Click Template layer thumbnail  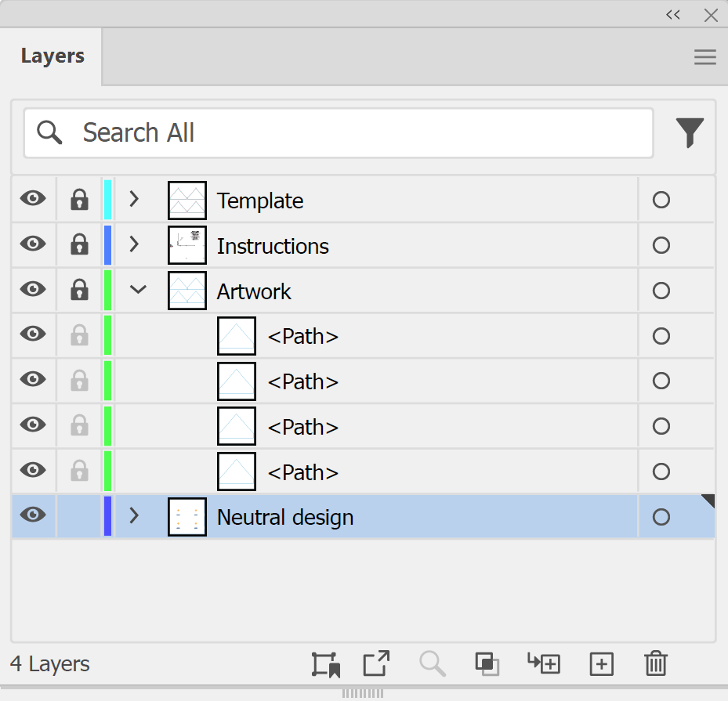187,201
